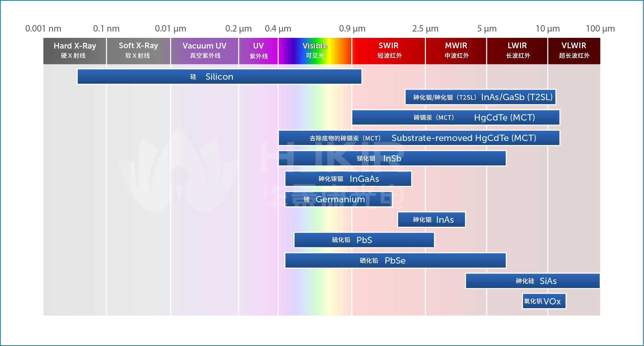Image resolution: width=644 pixels, height=346 pixels.
Task: Click the 0.4 µm wavelength label
Action: 278,28
